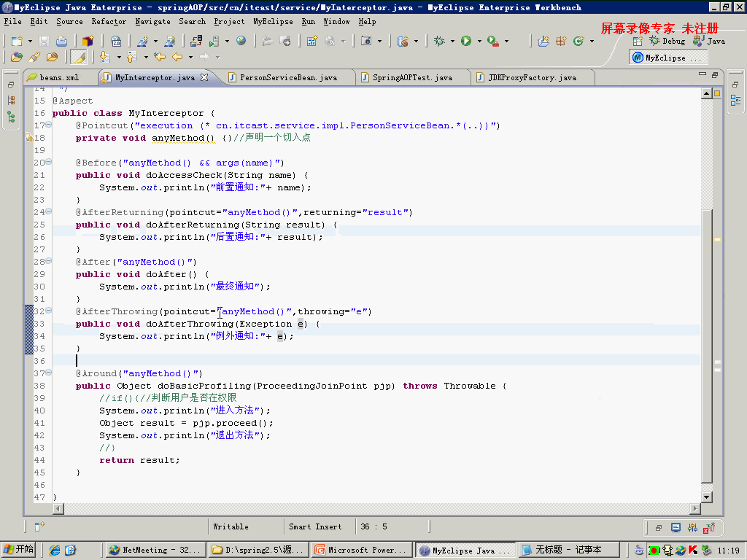
Task: Switch to the SpringAOPTest.java tab
Action: pyautogui.click(x=413, y=77)
